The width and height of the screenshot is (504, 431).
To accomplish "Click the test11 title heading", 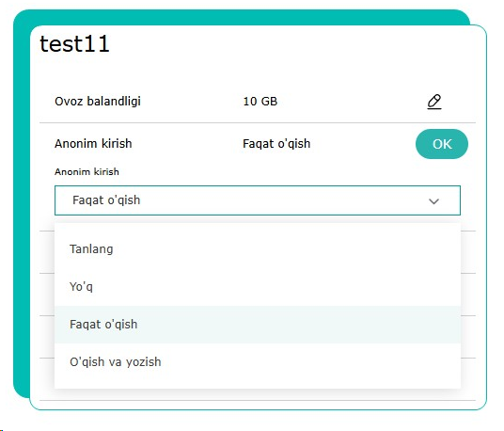I will 74,43.
